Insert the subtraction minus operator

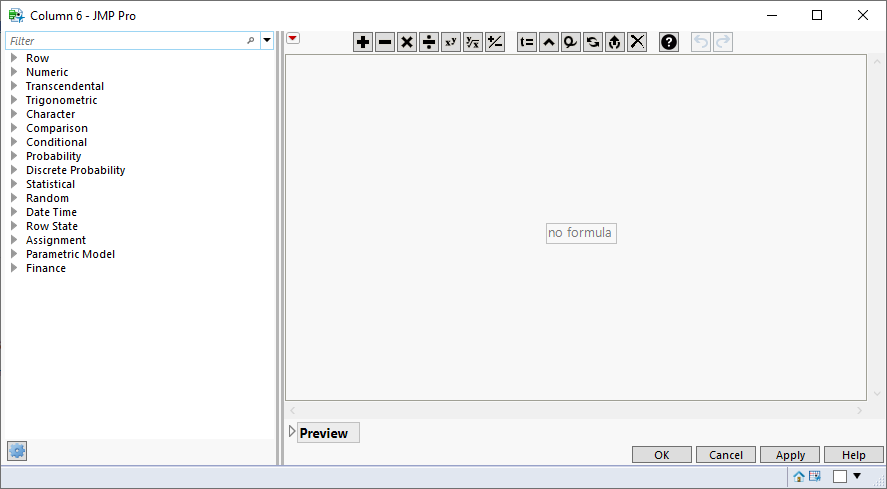coord(385,42)
